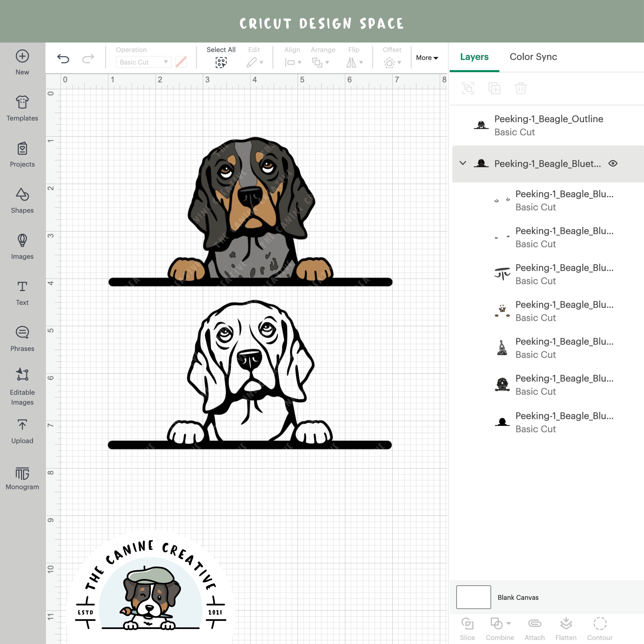
Task: Expand the More options menu
Action: 427,57
